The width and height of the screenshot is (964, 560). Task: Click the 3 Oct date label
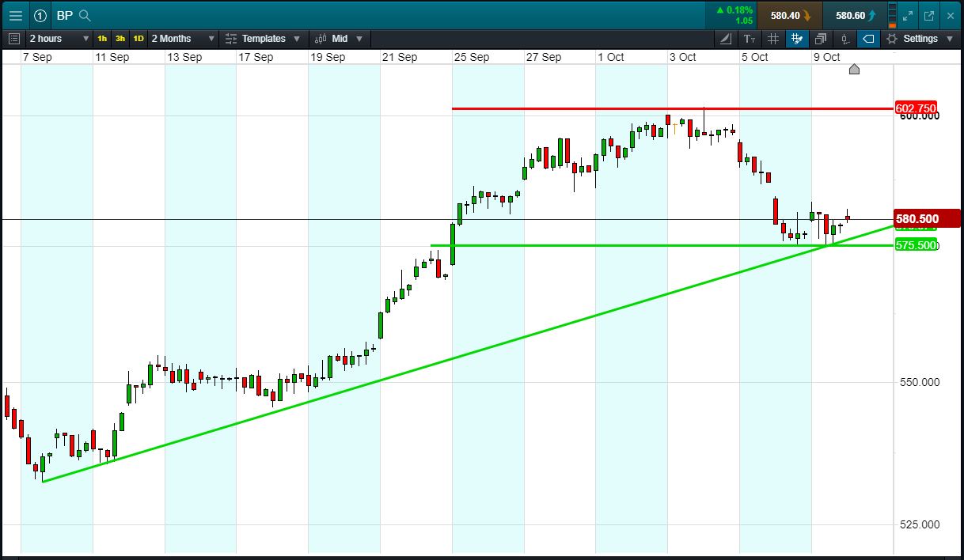pyautogui.click(x=682, y=57)
